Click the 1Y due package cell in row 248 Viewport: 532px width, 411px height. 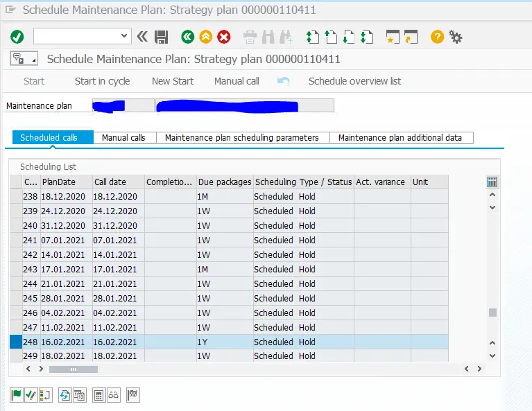tap(225, 342)
